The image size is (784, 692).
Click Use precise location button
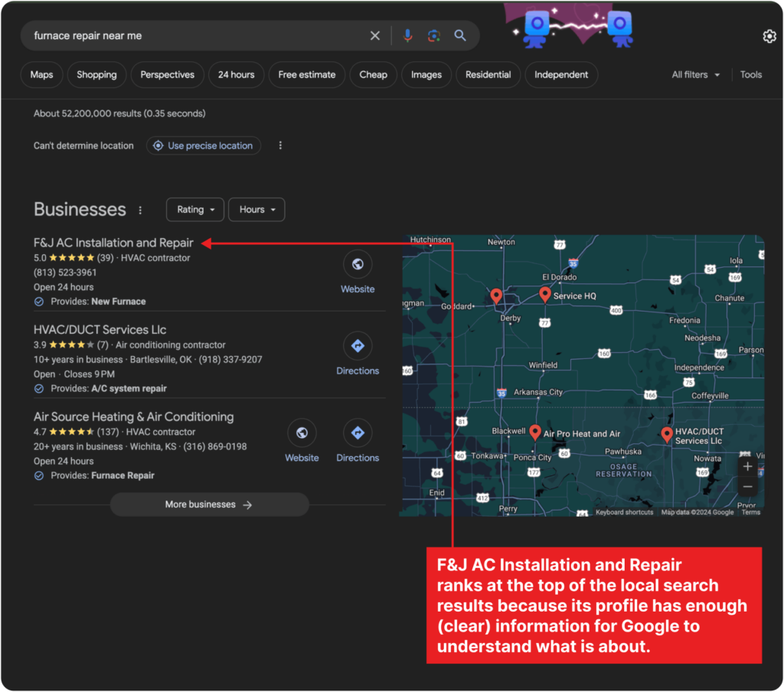(203, 145)
